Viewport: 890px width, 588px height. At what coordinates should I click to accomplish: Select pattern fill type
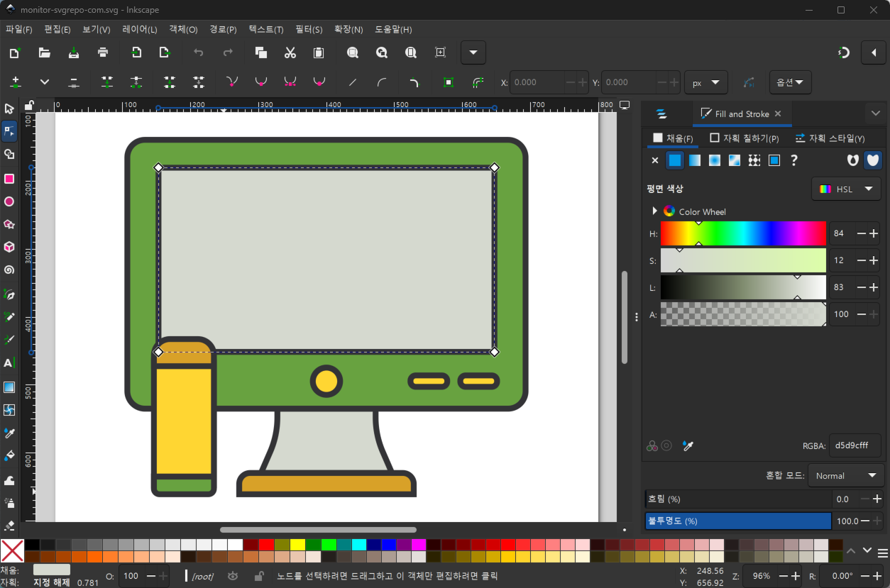(754, 160)
